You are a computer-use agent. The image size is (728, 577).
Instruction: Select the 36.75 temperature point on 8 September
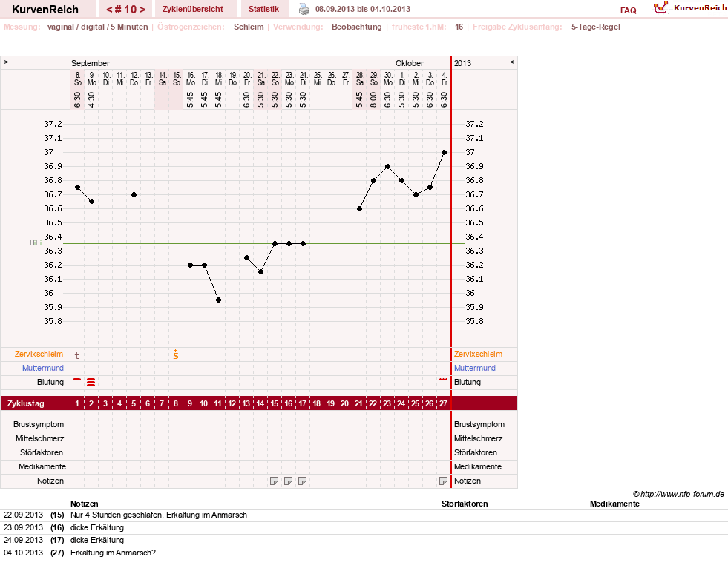point(77,188)
